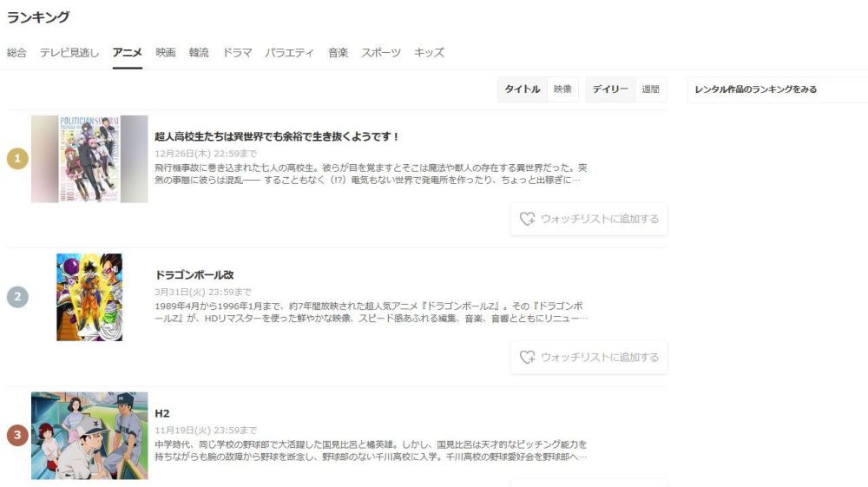Open the 総合 ranking tab
868x487 pixels.
coord(16,53)
